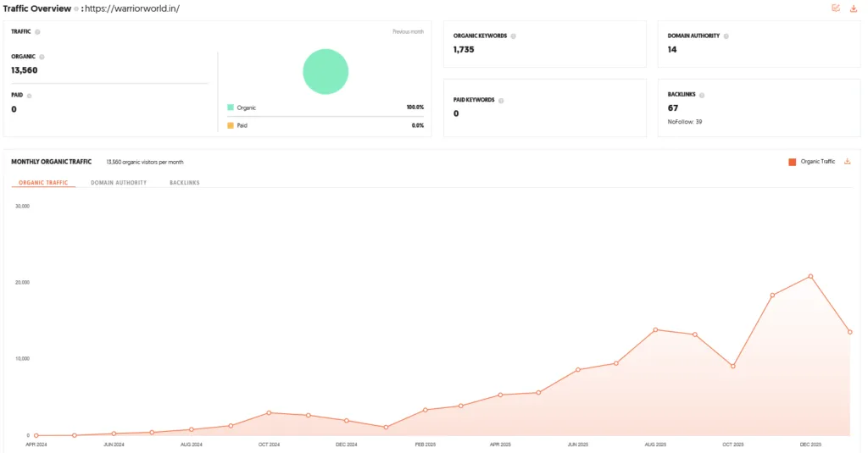Click the info icon next to Traffic
868x453 pixels.
click(x=37, y=32)
